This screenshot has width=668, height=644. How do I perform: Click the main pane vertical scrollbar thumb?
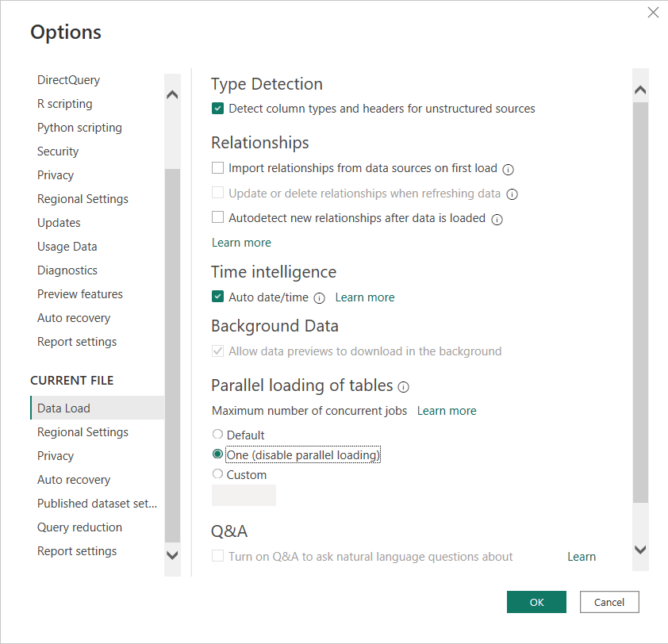[x=640, y=302]
